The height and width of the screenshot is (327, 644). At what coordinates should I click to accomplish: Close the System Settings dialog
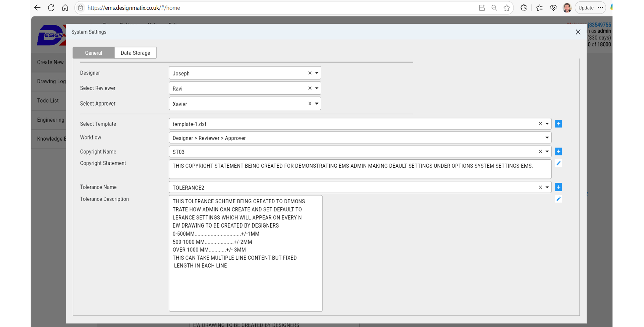pos(578,32)
